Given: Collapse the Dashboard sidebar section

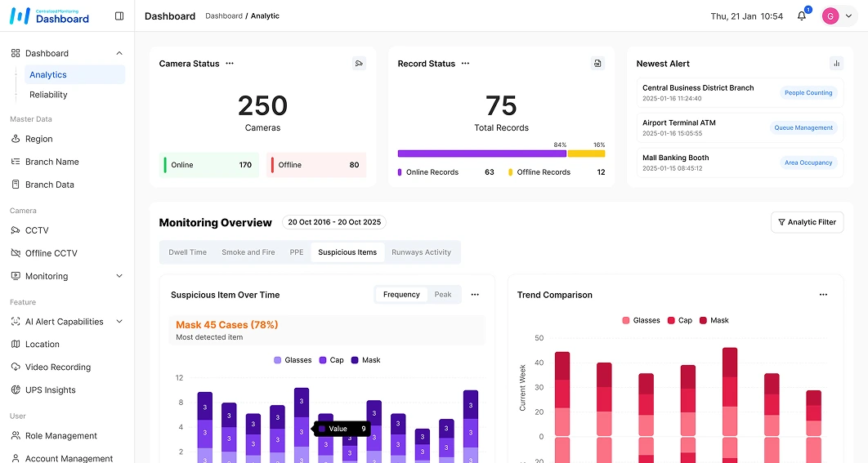Looking at the screenshot, I should pos(119,54).
